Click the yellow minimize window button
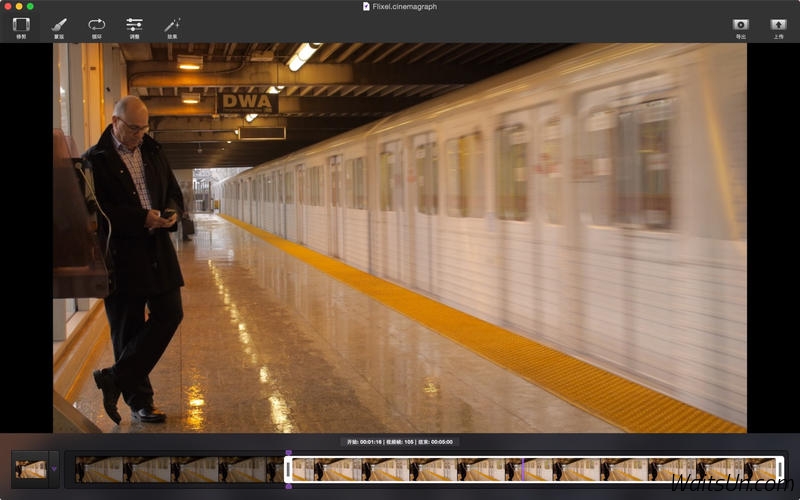Image resolution: width=800 pixels, height=500 pixels. tap(19, 6)
